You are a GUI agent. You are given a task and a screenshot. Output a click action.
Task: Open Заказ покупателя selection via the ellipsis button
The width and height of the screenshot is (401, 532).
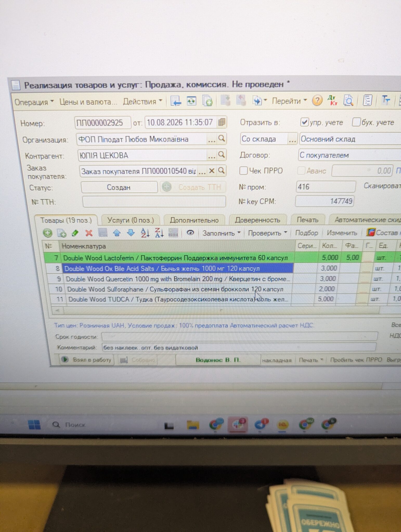coord(202,171)
